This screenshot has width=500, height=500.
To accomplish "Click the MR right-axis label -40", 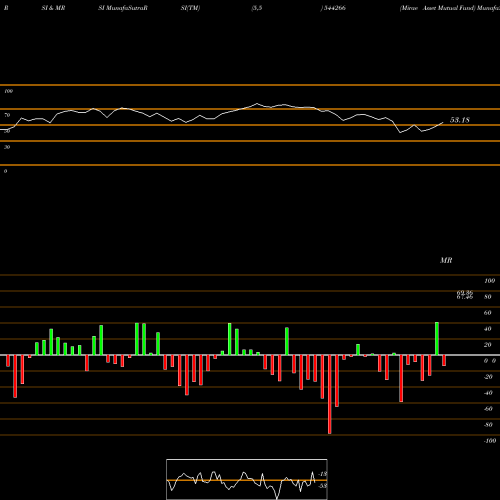I will coord(488,393).
